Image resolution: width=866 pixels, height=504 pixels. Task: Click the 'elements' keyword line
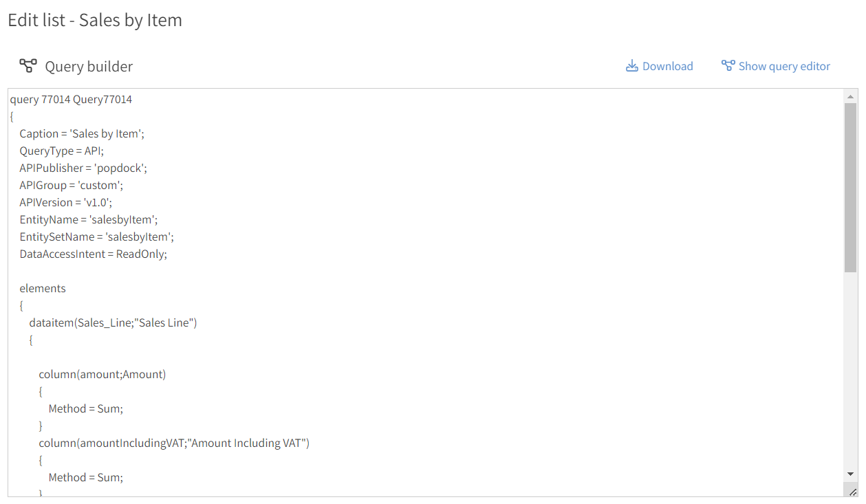coord(43,289)
